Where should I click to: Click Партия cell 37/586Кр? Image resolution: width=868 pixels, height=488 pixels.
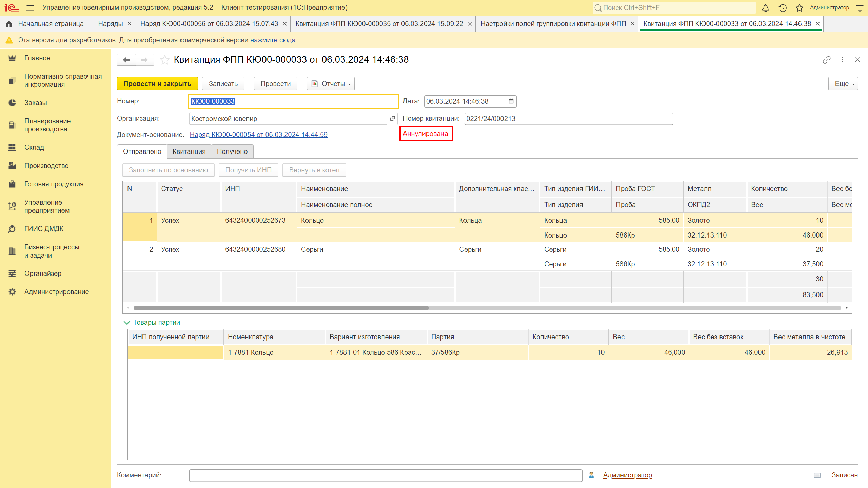point(477,352)
